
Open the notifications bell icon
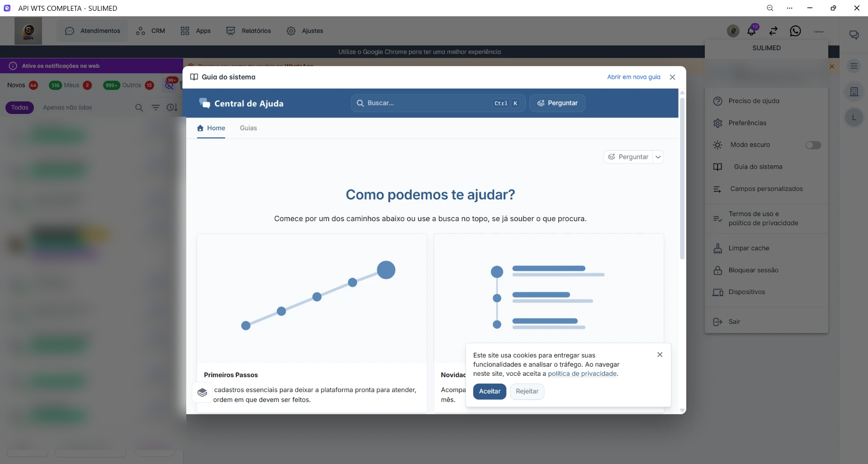[x=751, y=31]
